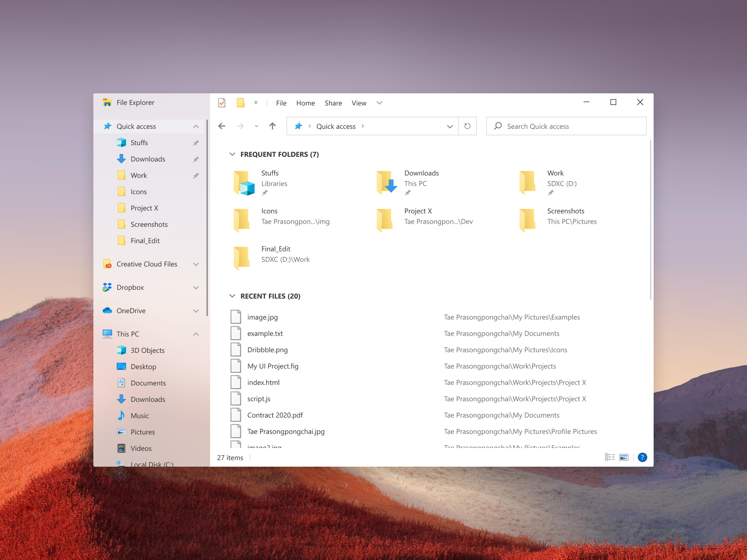The width and height of the screenshot is (747, 560).
Task: Go up one folder level
Action: [x=273, y=126]
